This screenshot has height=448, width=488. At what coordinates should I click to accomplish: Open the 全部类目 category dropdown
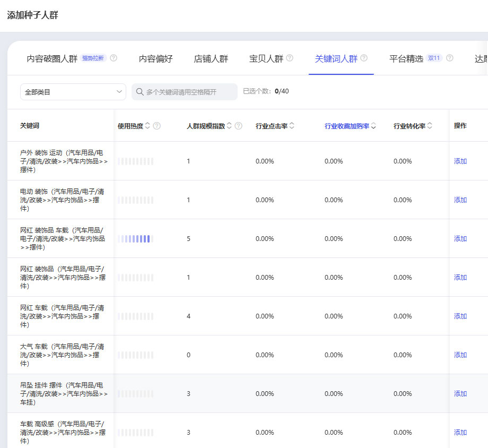tap(73, 92)
